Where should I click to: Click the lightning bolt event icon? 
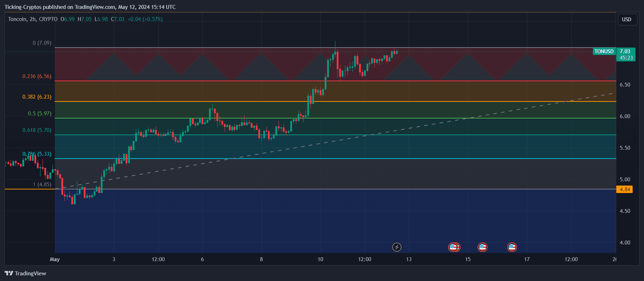pos(397,247)
